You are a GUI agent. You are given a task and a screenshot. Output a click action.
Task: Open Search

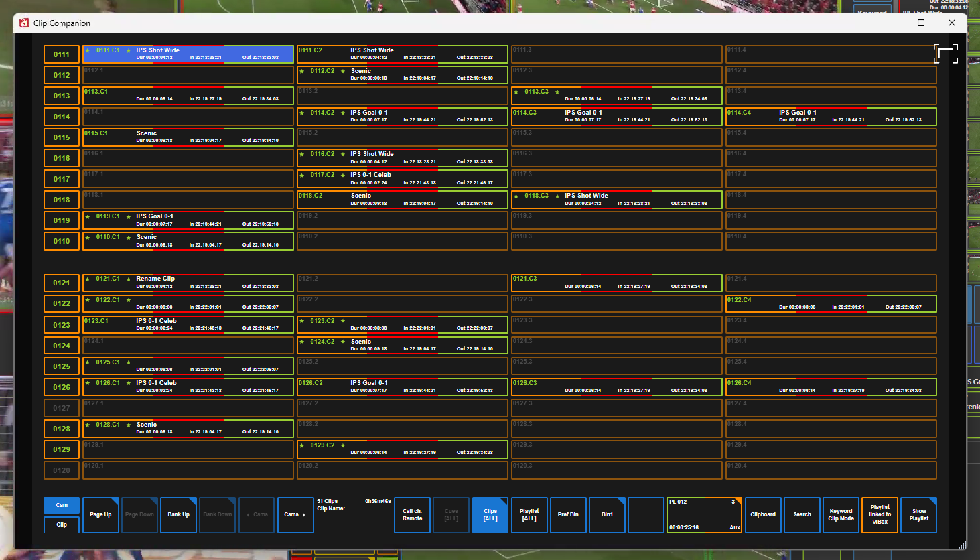[x=802, y=515]
